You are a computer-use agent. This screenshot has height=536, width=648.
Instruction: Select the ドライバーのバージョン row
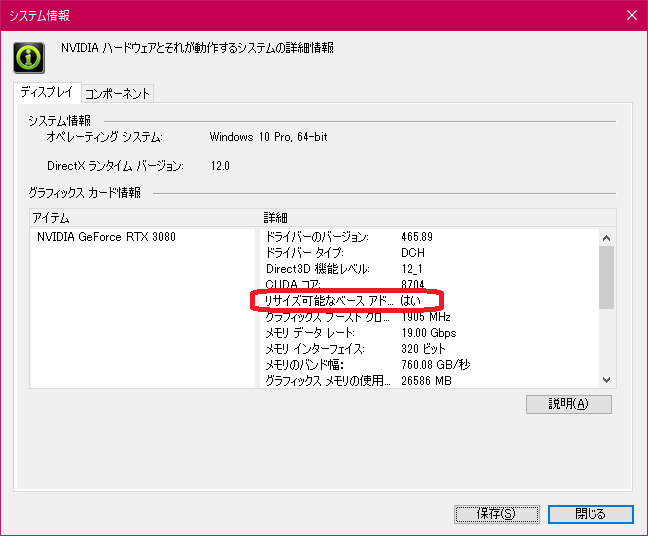pyautogui.click(x=430, y=237)
